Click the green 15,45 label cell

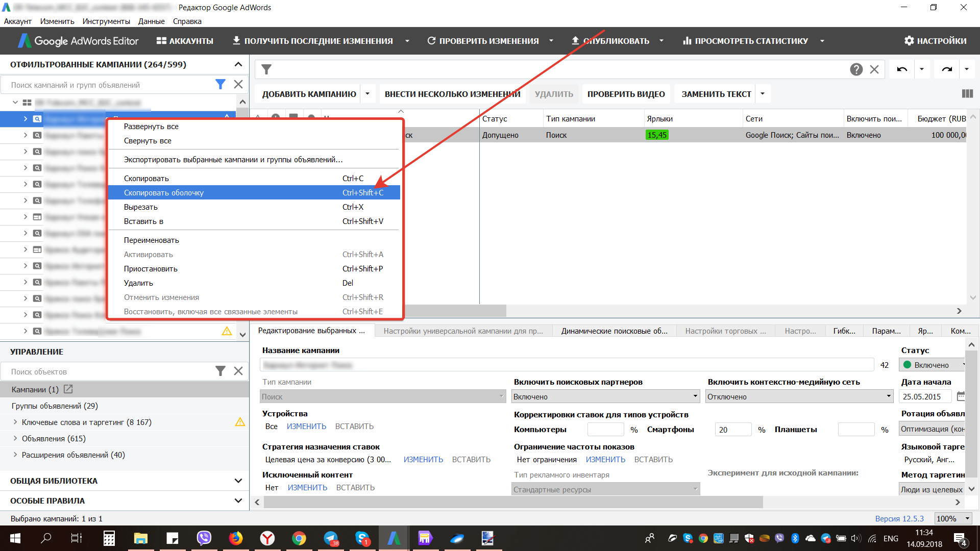657,135
